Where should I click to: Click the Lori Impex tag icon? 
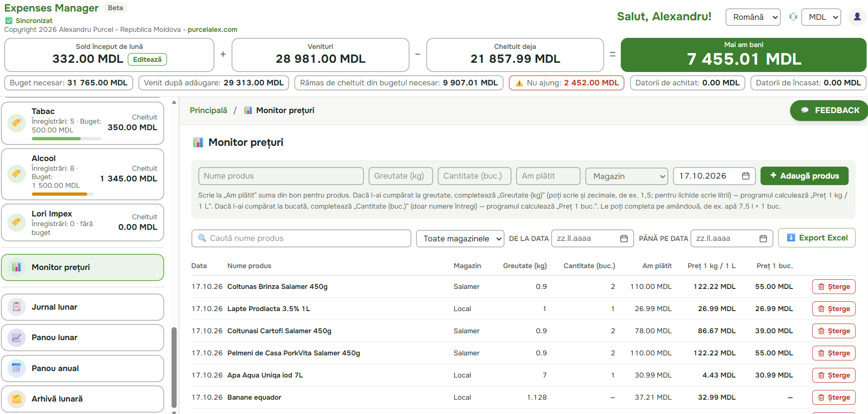[x=17, y=222]
